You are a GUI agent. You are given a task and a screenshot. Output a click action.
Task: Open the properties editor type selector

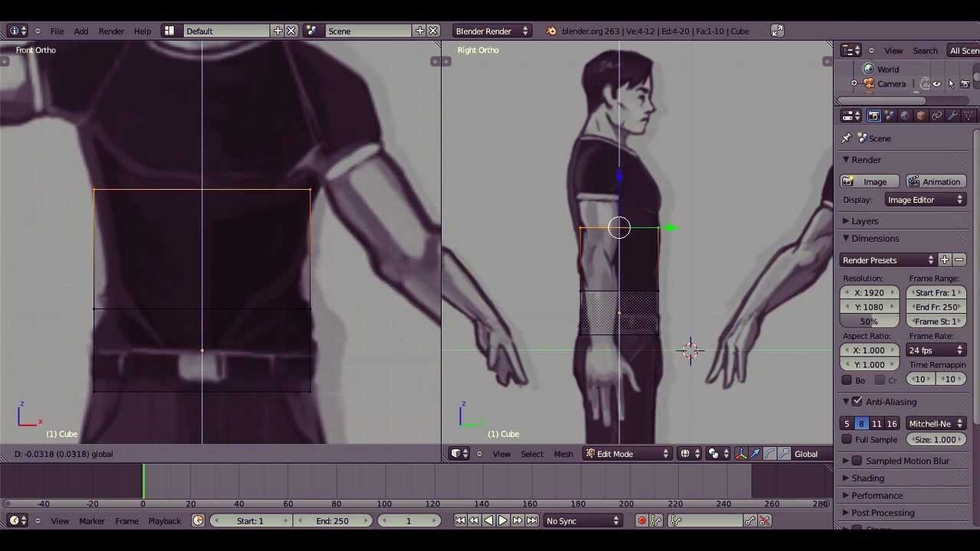(851, 116)
